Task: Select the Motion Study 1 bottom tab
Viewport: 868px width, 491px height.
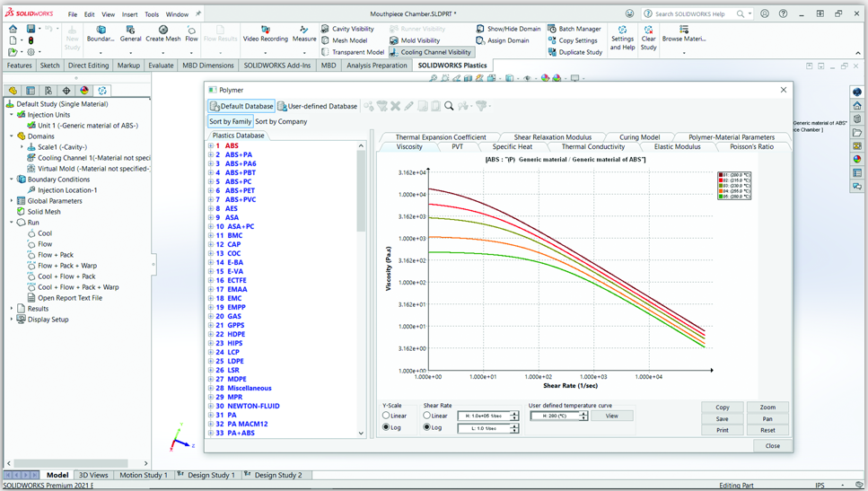Action: [144, 475]
